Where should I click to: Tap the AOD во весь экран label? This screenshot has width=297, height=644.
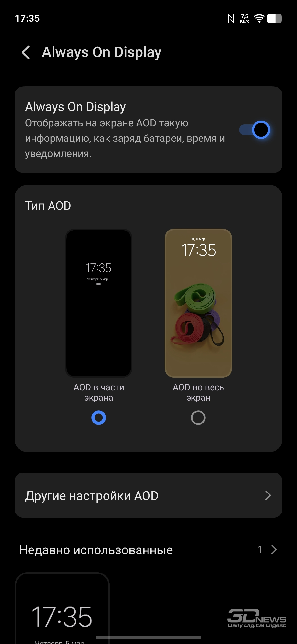click(x=198, y=392)
